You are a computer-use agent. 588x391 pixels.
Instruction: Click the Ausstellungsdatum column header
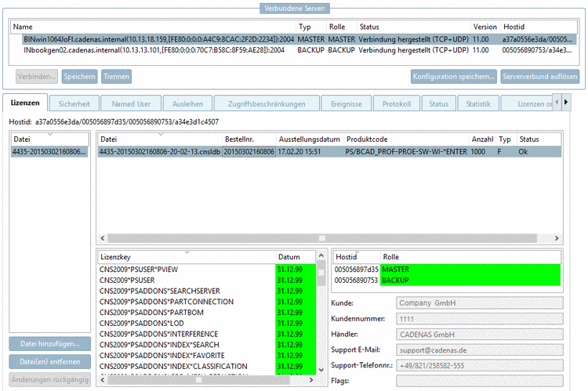pos(310,139)
